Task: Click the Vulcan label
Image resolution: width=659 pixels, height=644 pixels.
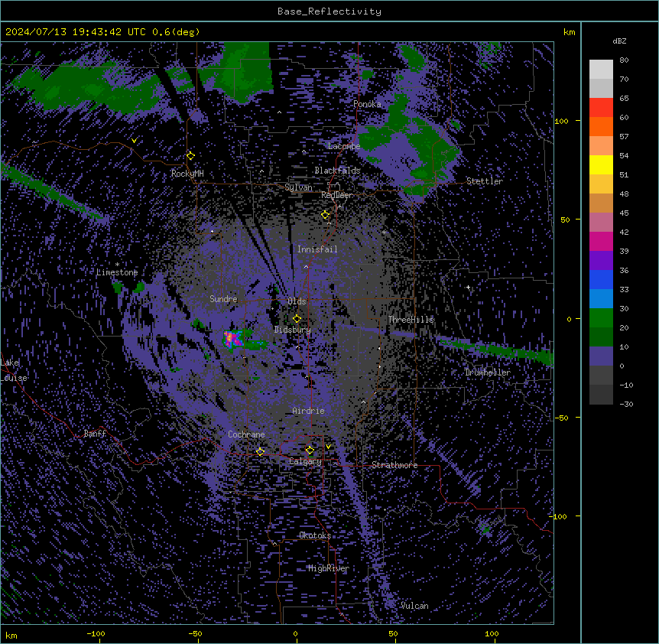Action: pyautogui.click(x=414, y=606)
